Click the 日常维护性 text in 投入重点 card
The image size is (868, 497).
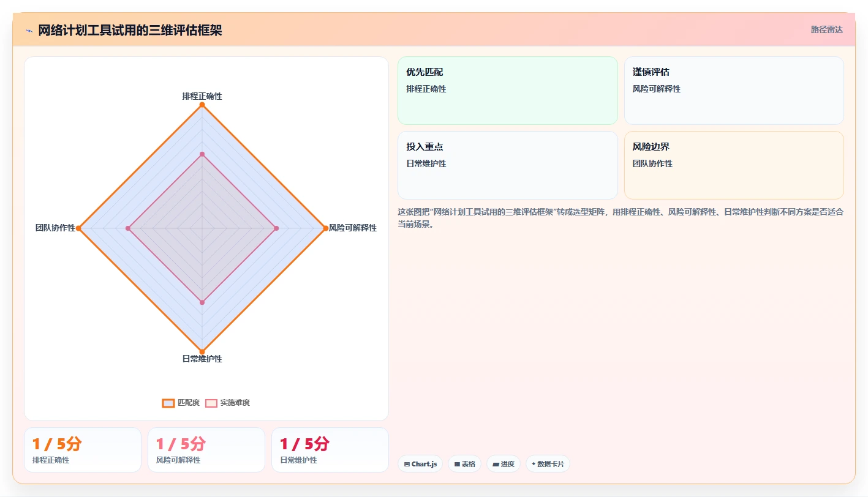tap(426, 163)
